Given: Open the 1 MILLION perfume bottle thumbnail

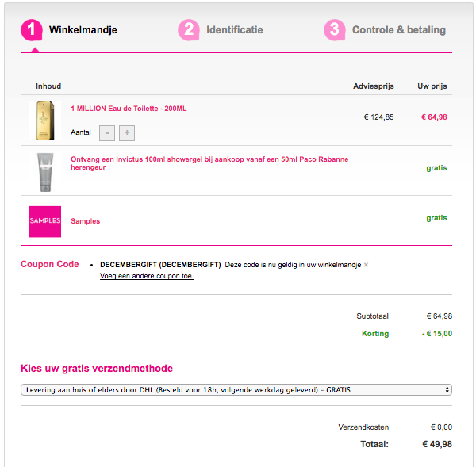Looking at the screenshot, I should pos(44,121).
